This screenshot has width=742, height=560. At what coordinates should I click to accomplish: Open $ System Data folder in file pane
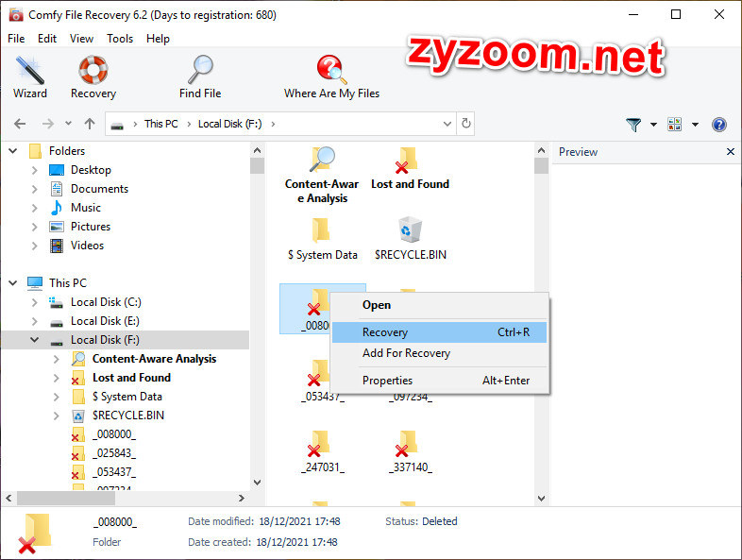click(x=322, y=239)
